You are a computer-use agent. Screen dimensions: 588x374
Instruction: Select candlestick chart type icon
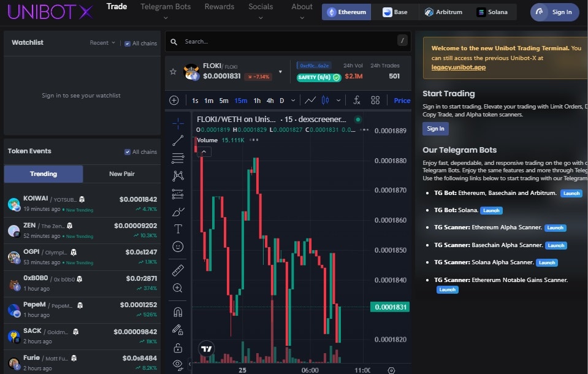[x=325, y=100]
